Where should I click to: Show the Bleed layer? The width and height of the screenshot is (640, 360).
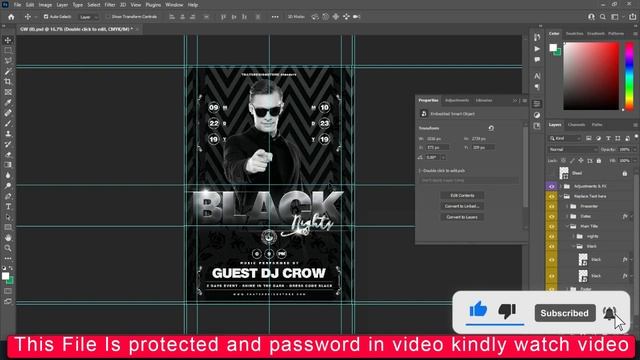point(551,173)
